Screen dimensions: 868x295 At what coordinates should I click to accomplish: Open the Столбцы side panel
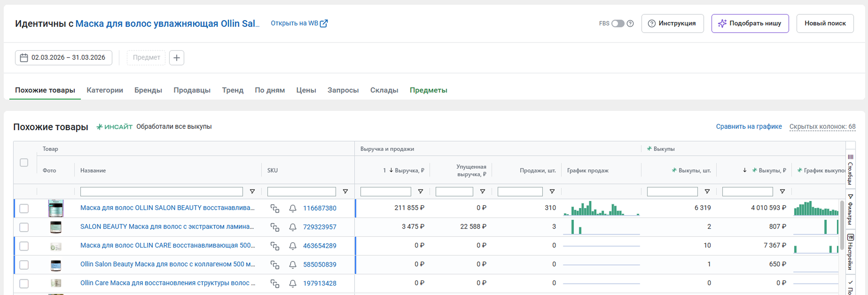pos(850,170)
